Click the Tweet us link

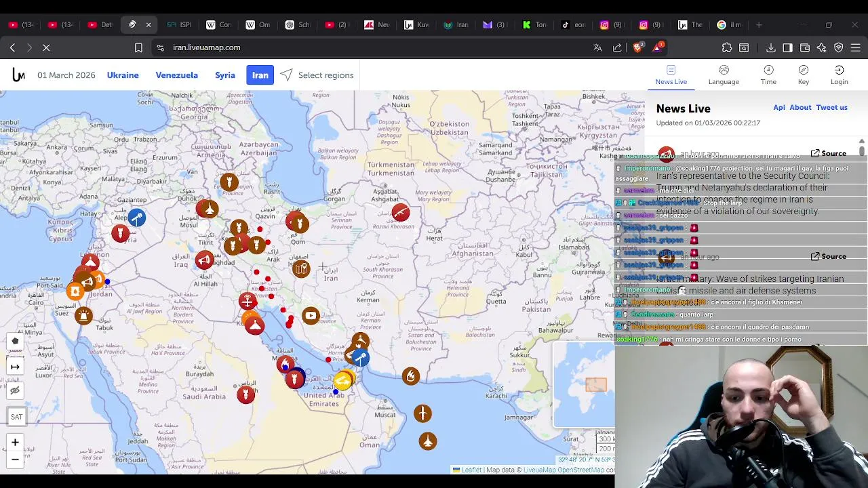pos(832,108)
